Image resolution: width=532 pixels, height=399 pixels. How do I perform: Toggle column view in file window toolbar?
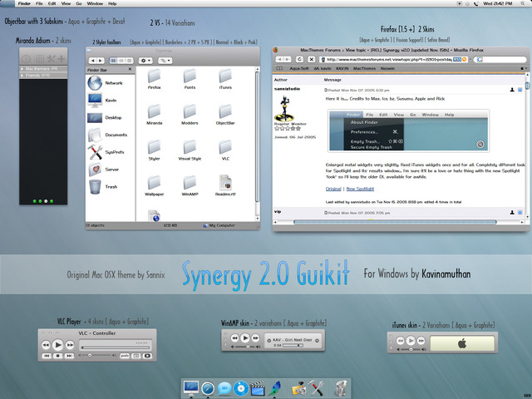pos(129,61)
